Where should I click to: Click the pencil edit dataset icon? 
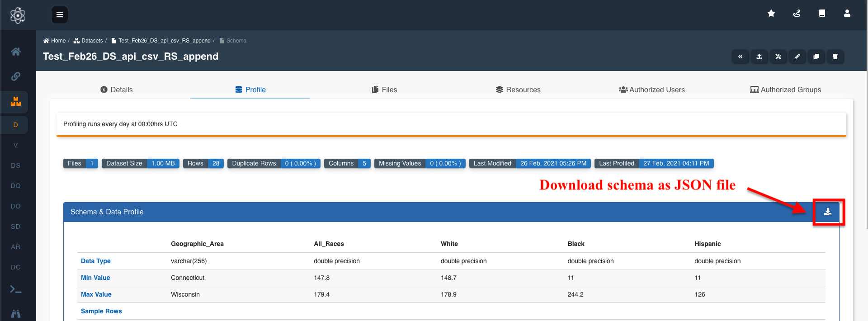(x=797, y=57)
